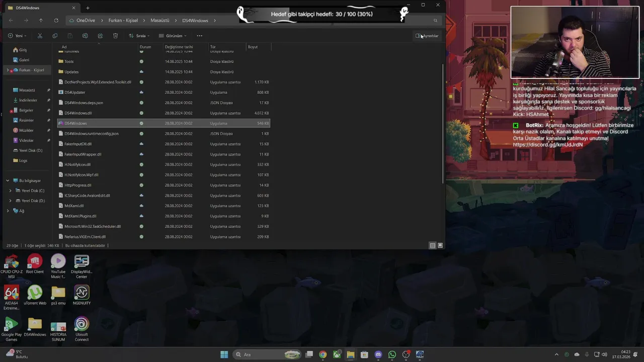Viewport: 644px width, 362px height.
Task: Click the Windows Start button
Action: point(224,354)
